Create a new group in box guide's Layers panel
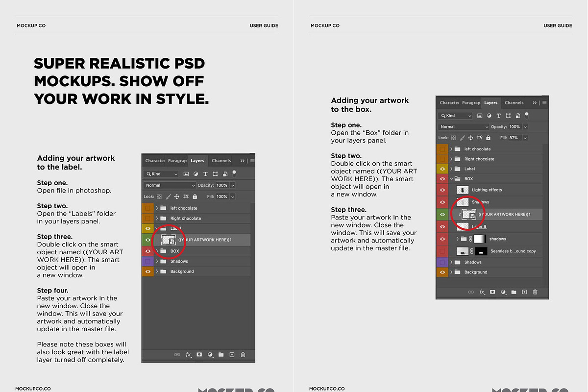 click(x=514, y=292)
